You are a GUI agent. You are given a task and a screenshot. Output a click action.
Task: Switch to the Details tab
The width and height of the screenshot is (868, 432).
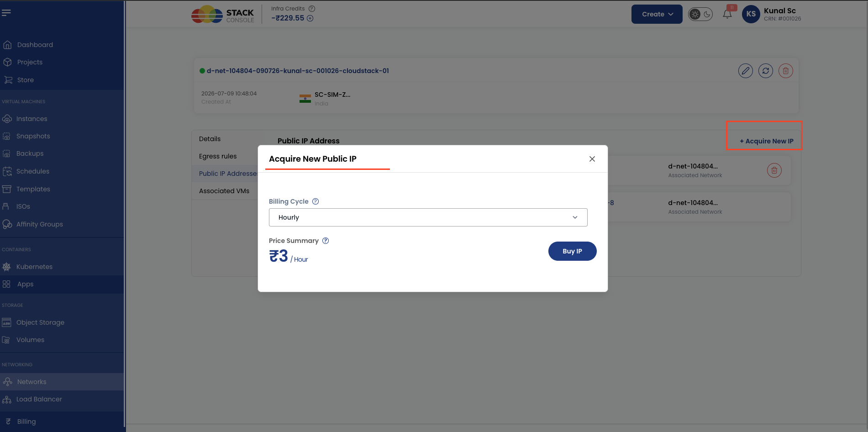tap(210, 139)
